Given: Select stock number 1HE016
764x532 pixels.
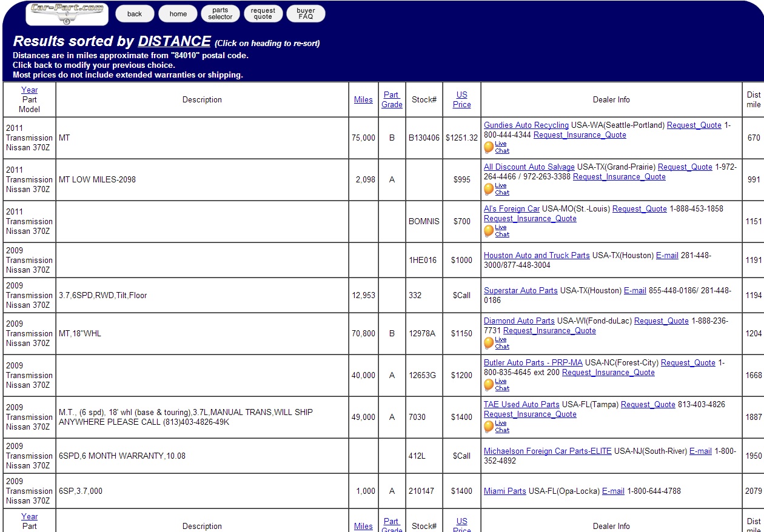Looking at the screenshot, I should coord(424,261).
